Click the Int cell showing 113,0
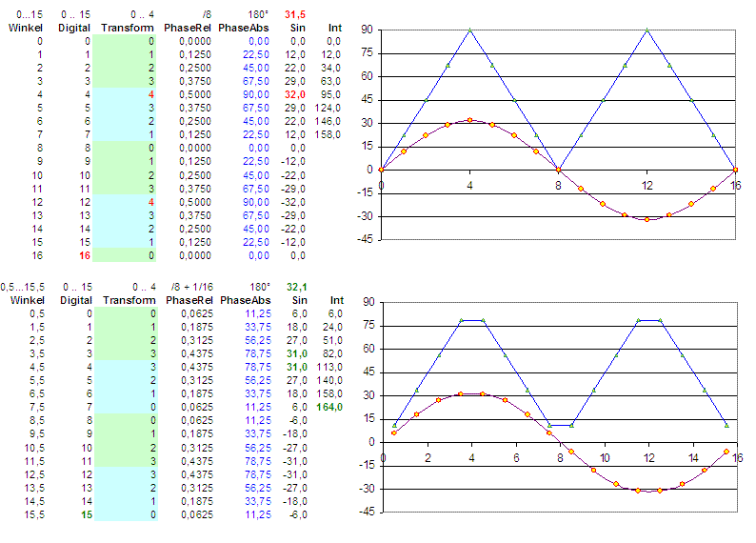This screenshot has height=543, width=756. coord(329,367)
